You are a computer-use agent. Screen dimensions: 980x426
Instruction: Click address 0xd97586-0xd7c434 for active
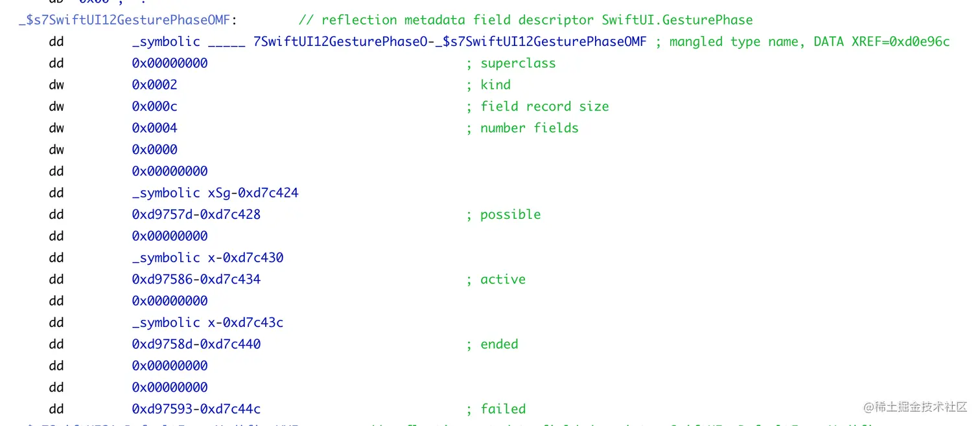coord(196,279)
